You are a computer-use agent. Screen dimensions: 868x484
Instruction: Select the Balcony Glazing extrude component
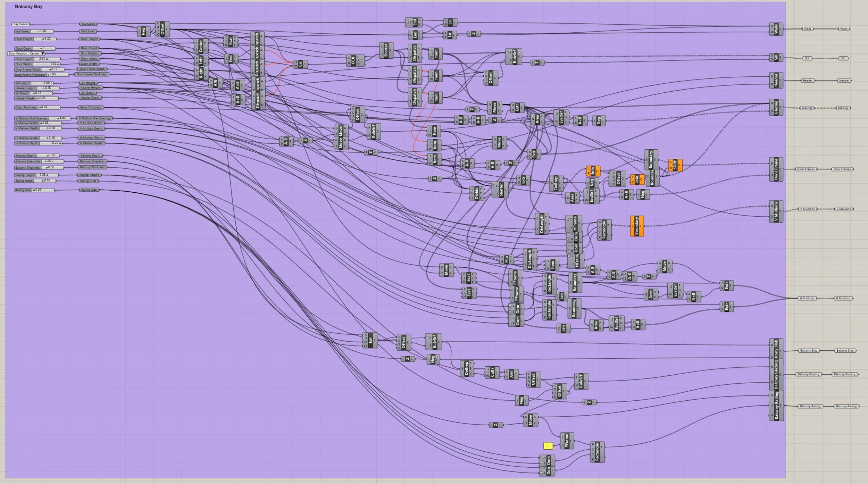point(776,374)
